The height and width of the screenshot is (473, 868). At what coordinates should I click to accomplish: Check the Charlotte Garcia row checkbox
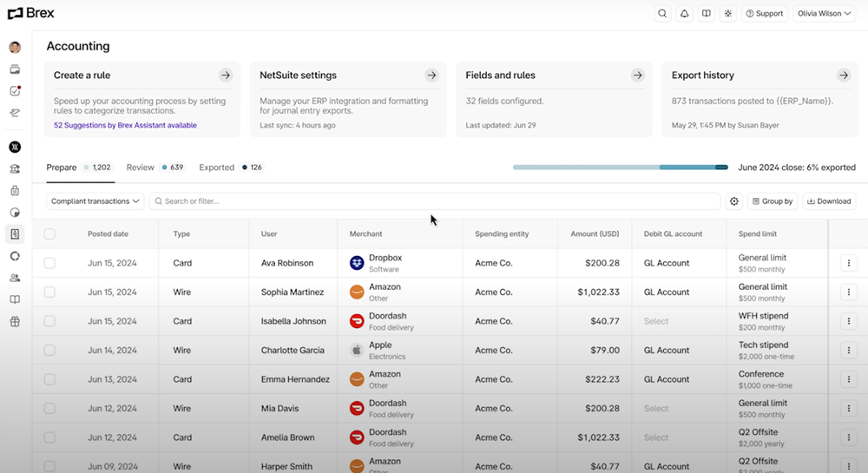49,350
